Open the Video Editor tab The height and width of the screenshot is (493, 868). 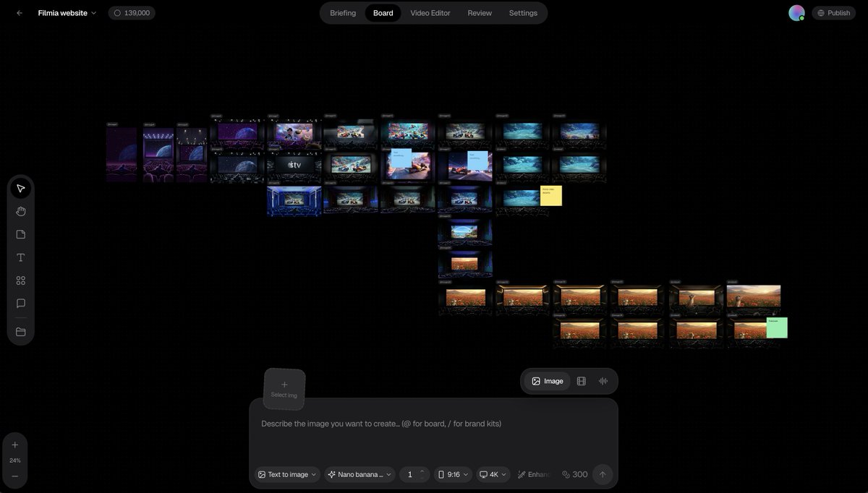pyautogui.click(x=430, y=13)
